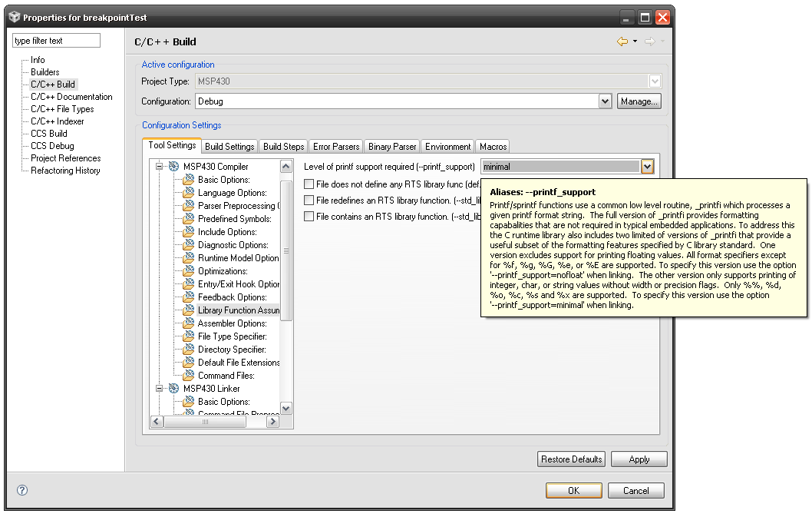The width and height of the screenshot is (812, 517).
Task: Click the Predefined Symbols tool icon
Action: pyautogui.click(x=189, y=218)
